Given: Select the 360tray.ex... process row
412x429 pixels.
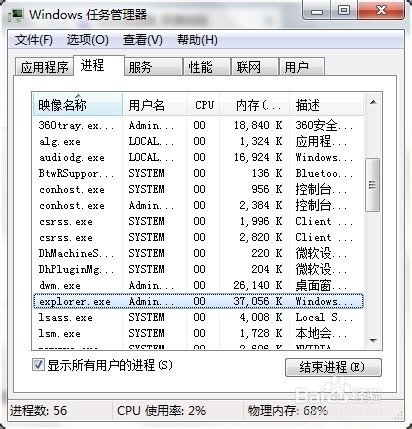Looking at the screenshot, I should [x=198, y=125].
